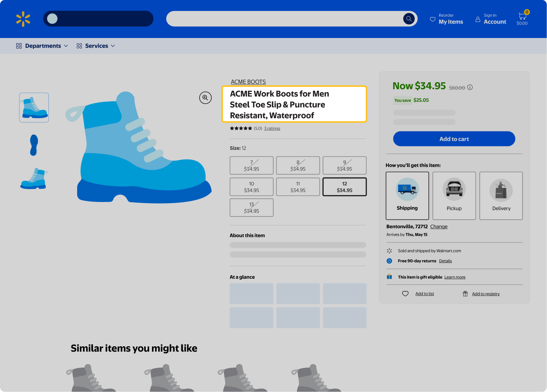The height and width of the screenshot is (392, 547).
Task: Select size 13 option
Action: [252, 207]
